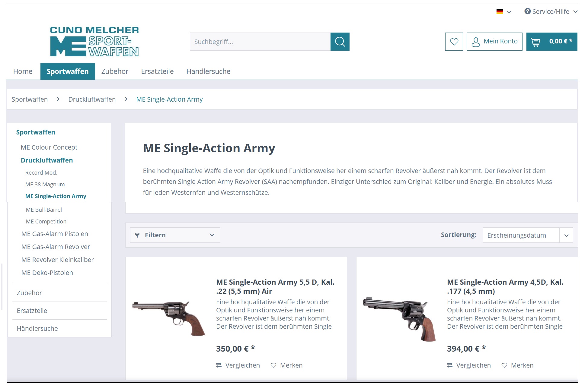Click into the Suchbegriff search field
This screenshot has width=588, height=392.
point(260,42)
